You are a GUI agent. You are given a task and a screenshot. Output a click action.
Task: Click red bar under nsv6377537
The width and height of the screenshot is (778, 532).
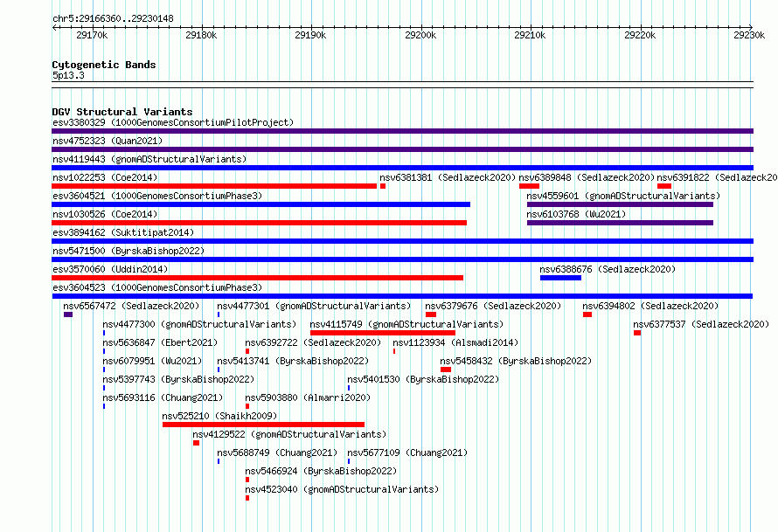coord(637,333)
